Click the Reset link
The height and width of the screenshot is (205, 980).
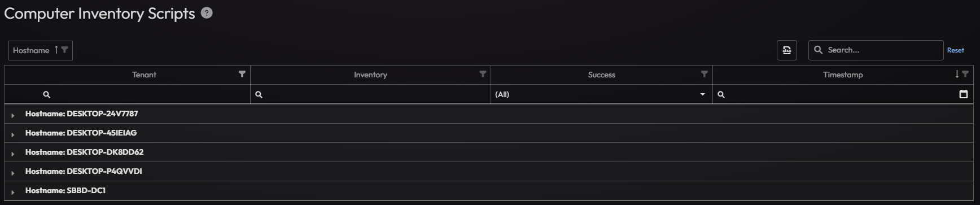[955, 50]
